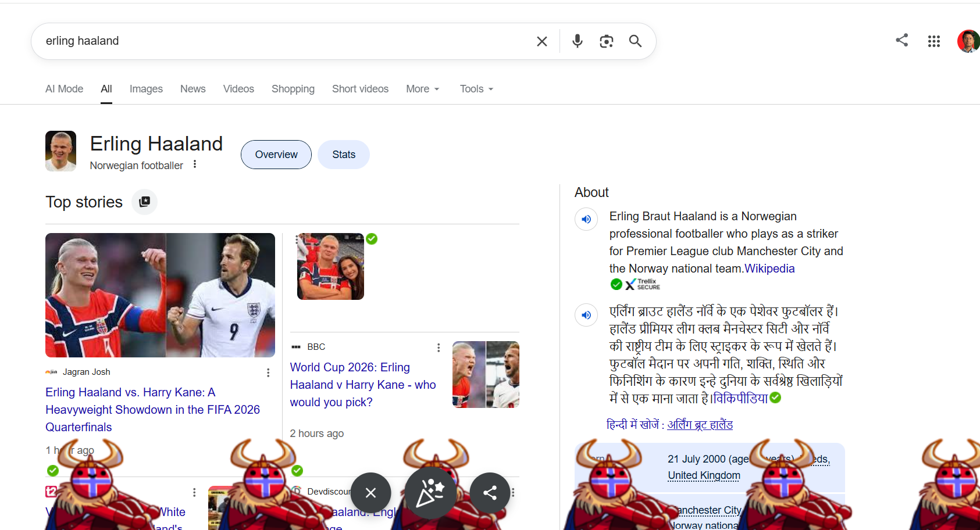Viewport: 980px width, 530px height.
Task: Click the About heading
Action: tap(591, 192)
